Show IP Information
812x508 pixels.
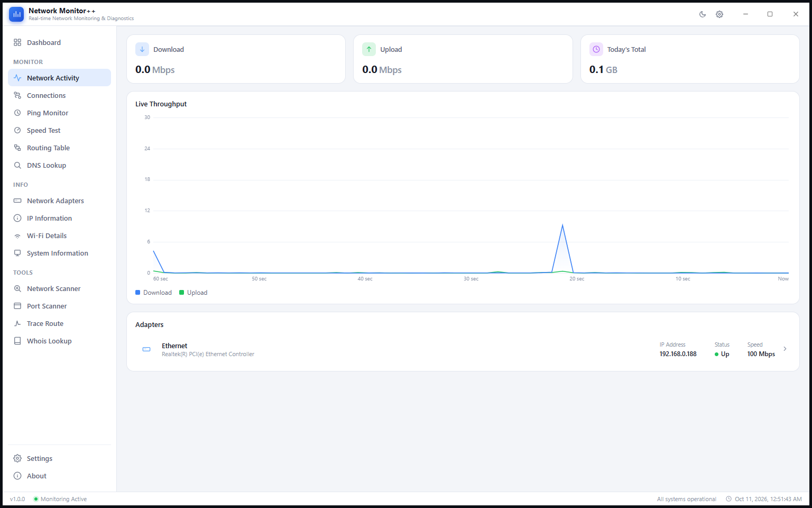(x=59, y=218)
